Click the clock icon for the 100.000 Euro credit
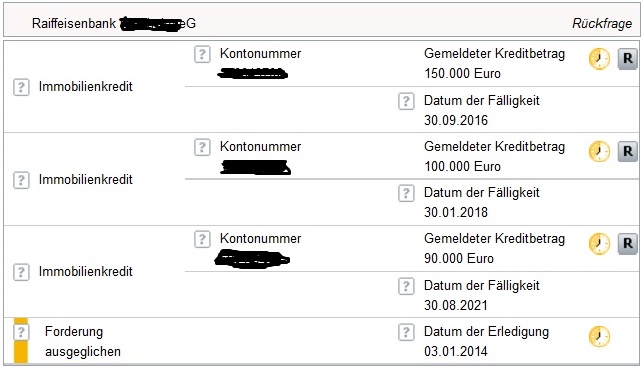 (x=599, y=152)
